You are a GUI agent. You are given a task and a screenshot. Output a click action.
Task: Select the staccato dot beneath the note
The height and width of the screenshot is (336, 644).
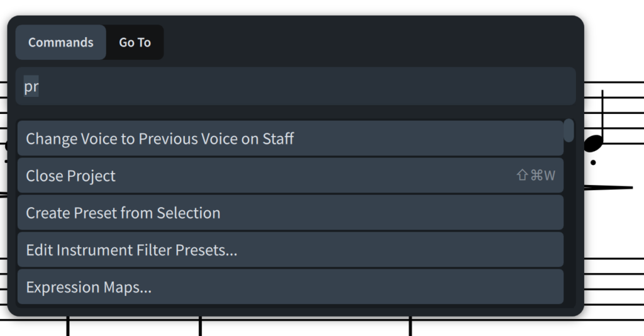point(593,163)
